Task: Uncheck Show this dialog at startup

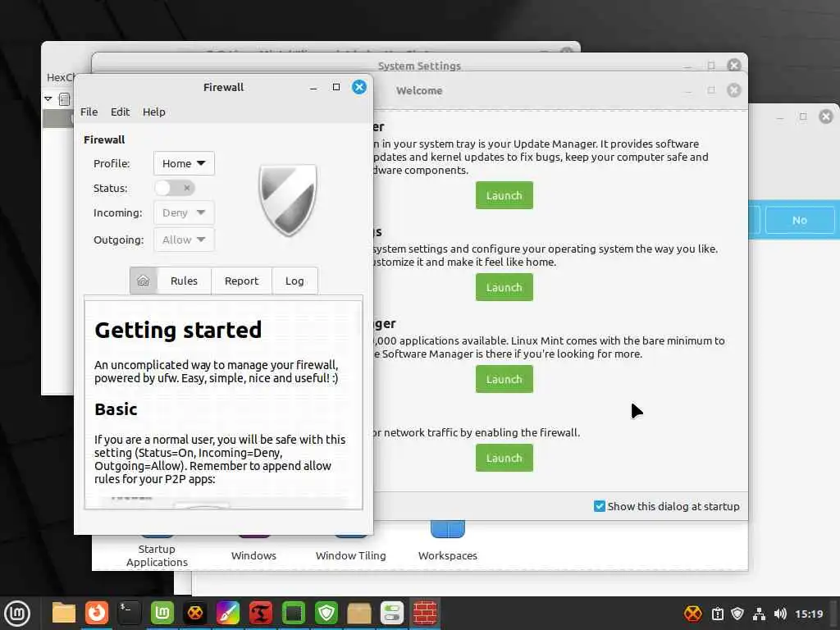Action: pos(600,506)
